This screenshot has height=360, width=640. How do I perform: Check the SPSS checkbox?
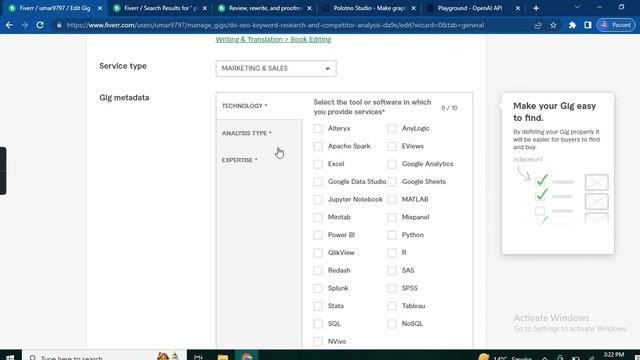pyautogui.click(x=392, y=288)
